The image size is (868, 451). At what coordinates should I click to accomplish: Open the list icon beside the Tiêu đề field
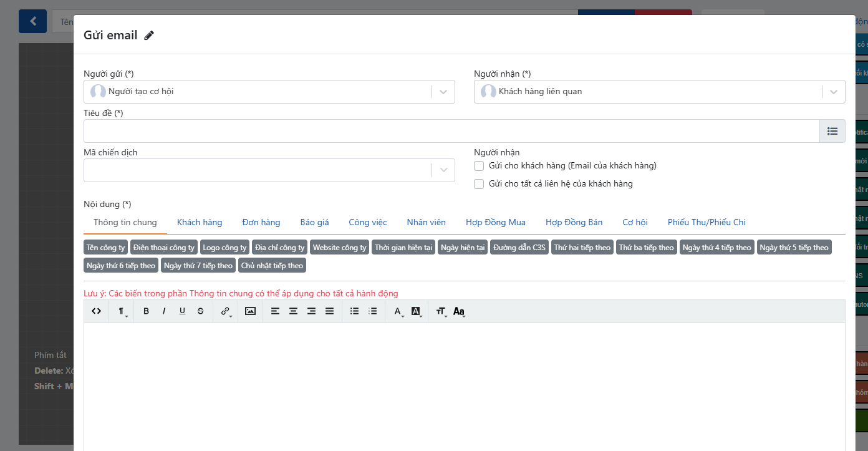pyautogui.click(x=832, y=131)
